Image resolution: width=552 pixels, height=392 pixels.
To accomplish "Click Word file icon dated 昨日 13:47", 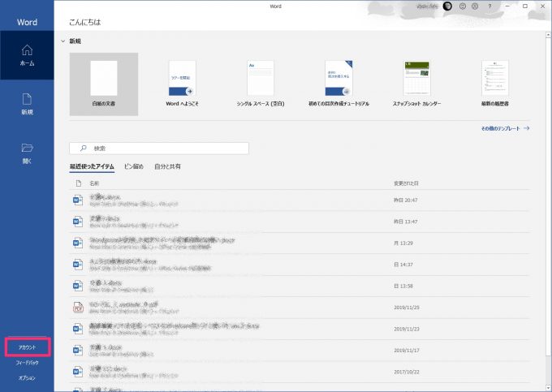I will coord(78,222).
